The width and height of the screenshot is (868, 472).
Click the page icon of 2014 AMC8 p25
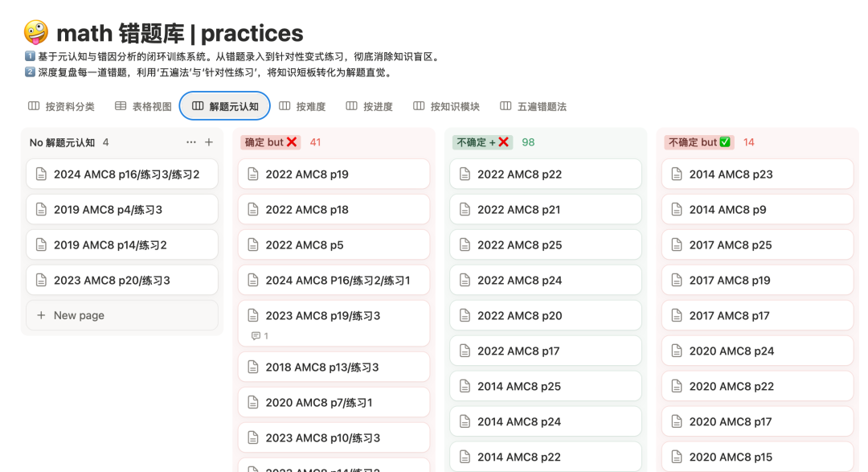point(465,387)
